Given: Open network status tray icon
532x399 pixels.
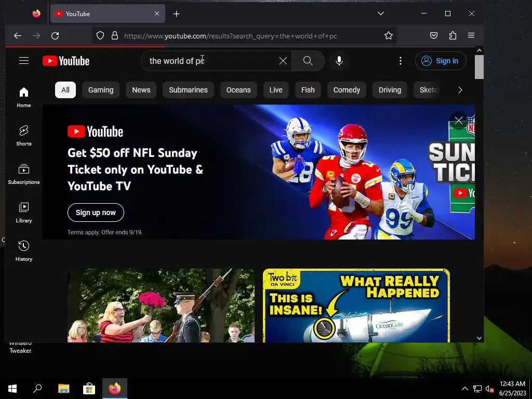Looking at the screenshot, I should 477,389.
